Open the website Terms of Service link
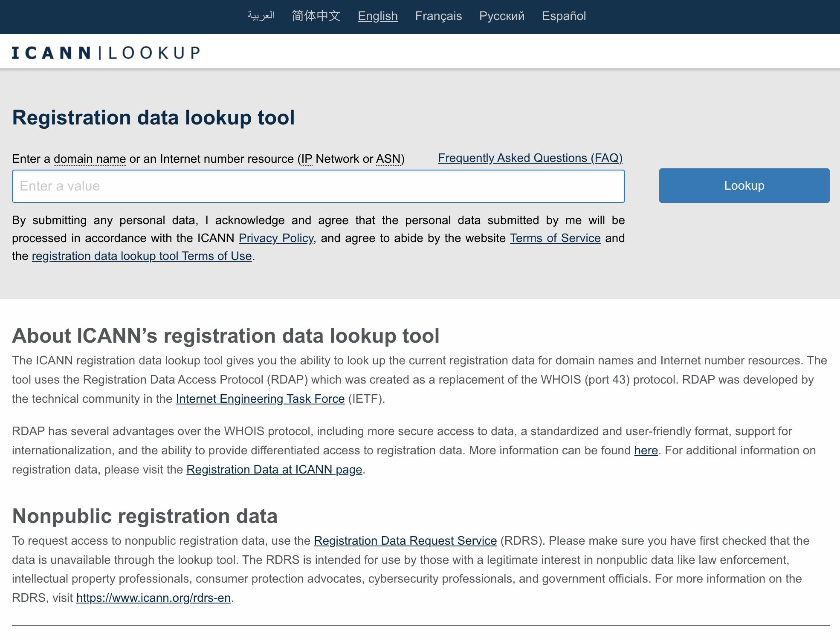 pos(555,238)
